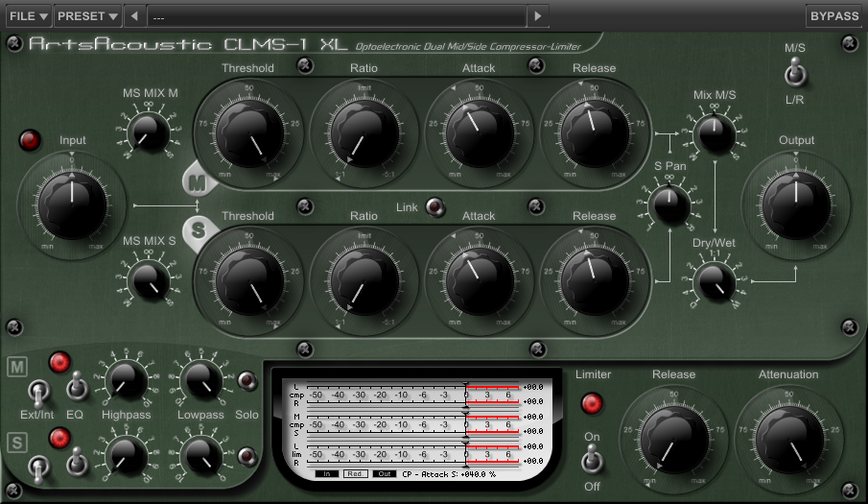Select the 'Out' meter display button
The height and width of the screenshot is (504, 868).
click(x=383, y=473)
